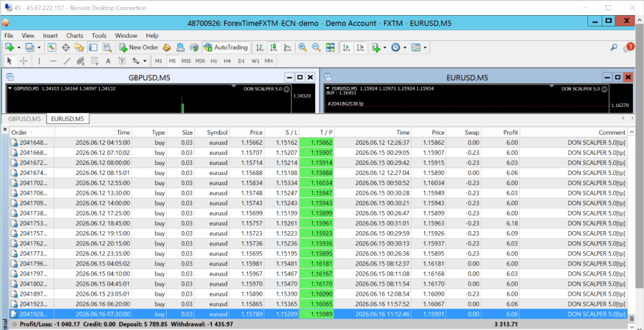Switch chart to Bar chart

click(260, 48)
